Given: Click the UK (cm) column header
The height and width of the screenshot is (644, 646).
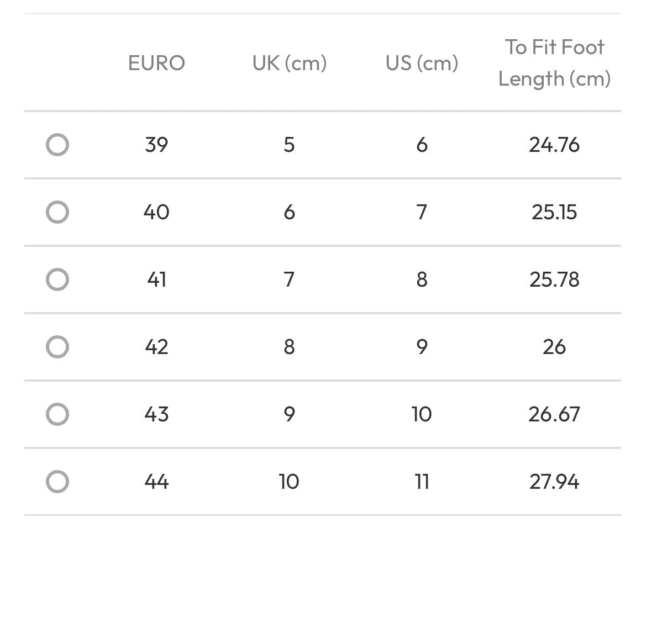Looking at the screenshot, I should pos(289,63).
